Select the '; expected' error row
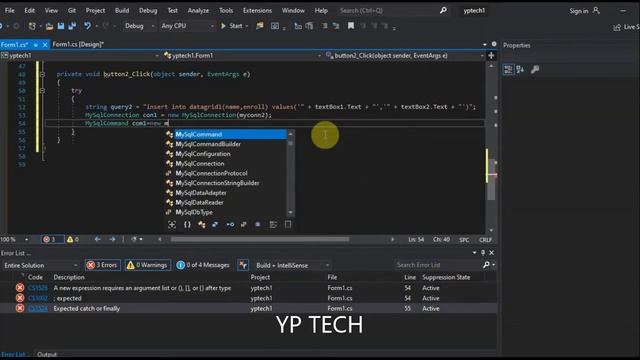 click(x=248, y=298)
